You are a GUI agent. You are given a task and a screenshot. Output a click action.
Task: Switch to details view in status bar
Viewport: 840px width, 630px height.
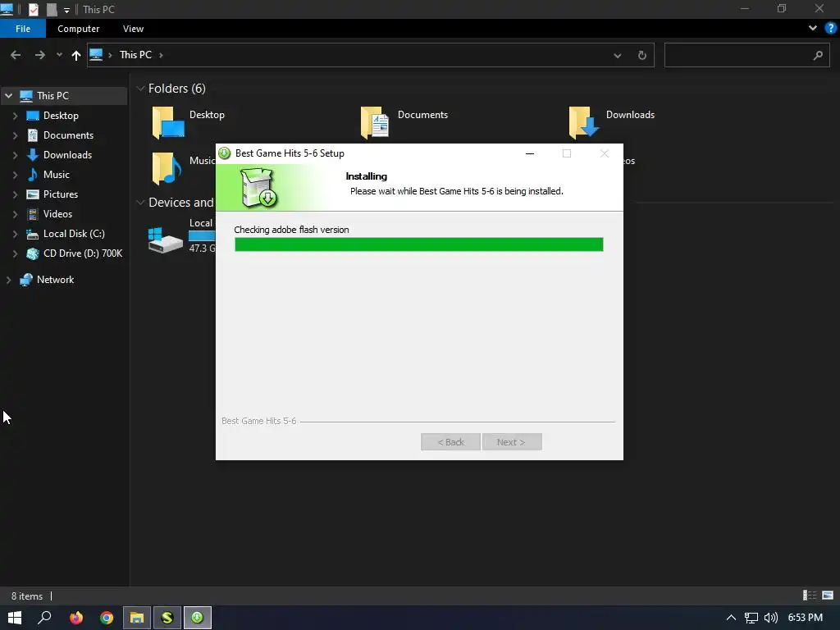tap(810, 596)
